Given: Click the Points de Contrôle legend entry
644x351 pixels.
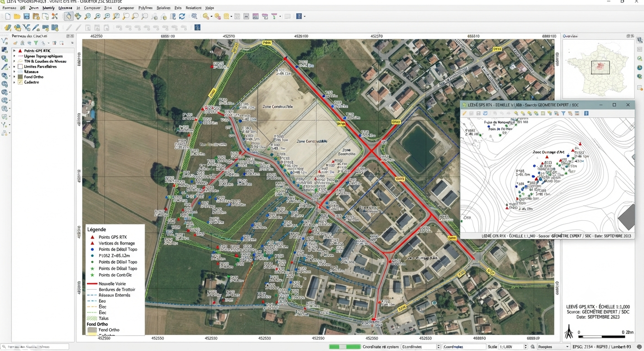Looking at the screenshot, I should coord(115,275).
